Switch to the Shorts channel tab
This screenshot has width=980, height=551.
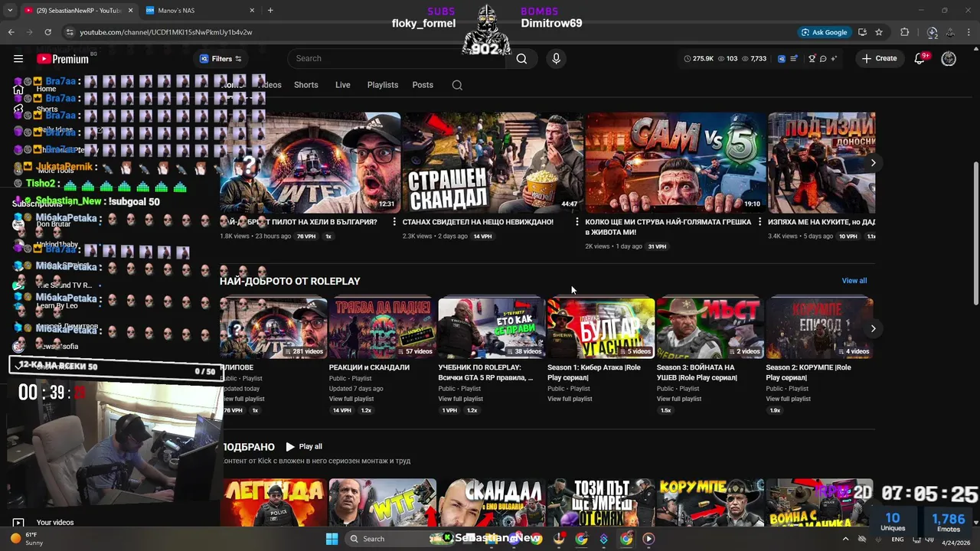tap(305, 85)
